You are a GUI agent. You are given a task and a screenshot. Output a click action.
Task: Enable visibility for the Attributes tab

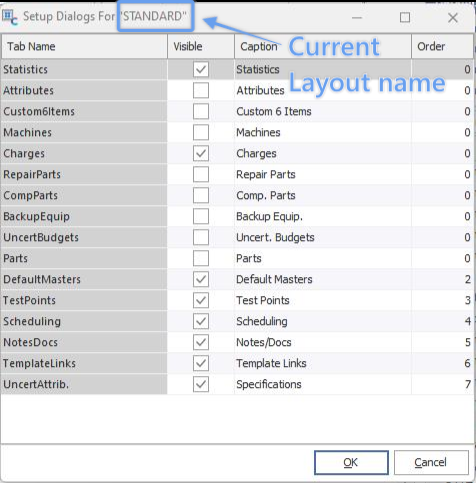tap(201, 90)
